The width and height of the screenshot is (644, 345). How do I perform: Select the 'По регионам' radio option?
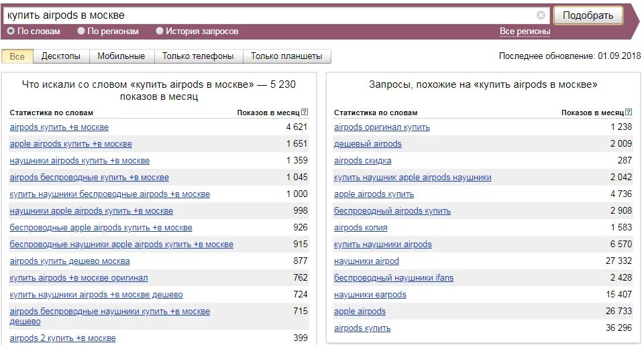(81, 31)
